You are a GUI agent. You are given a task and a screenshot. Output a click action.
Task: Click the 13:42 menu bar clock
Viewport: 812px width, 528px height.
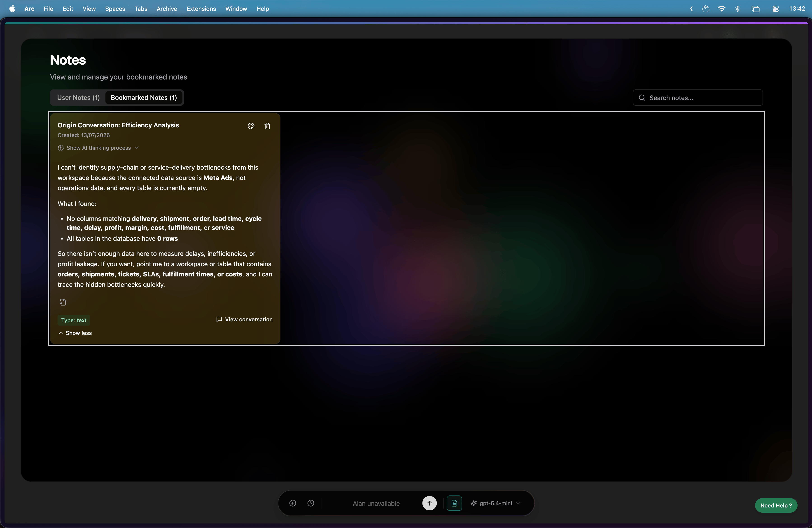[x=797, y=9]
